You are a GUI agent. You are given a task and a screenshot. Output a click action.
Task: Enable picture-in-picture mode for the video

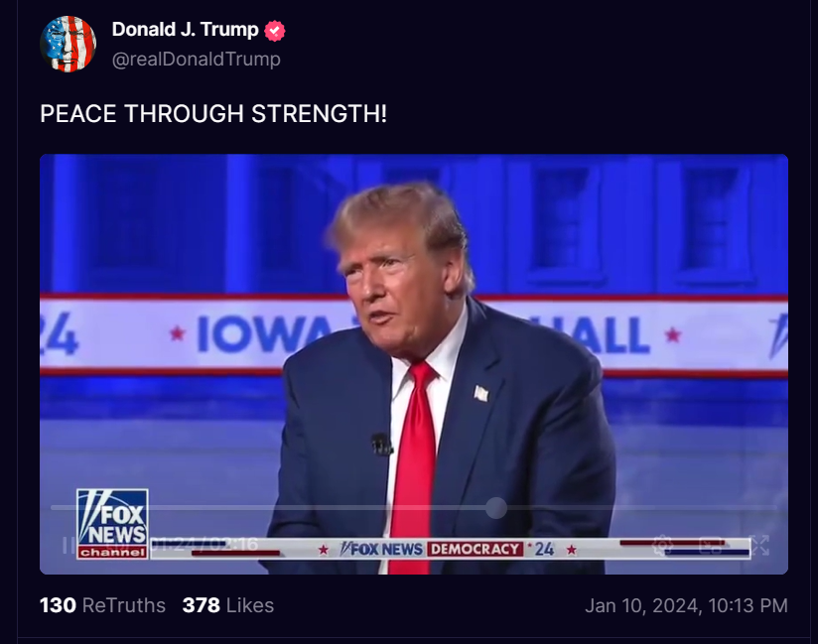tap(711, 545)
